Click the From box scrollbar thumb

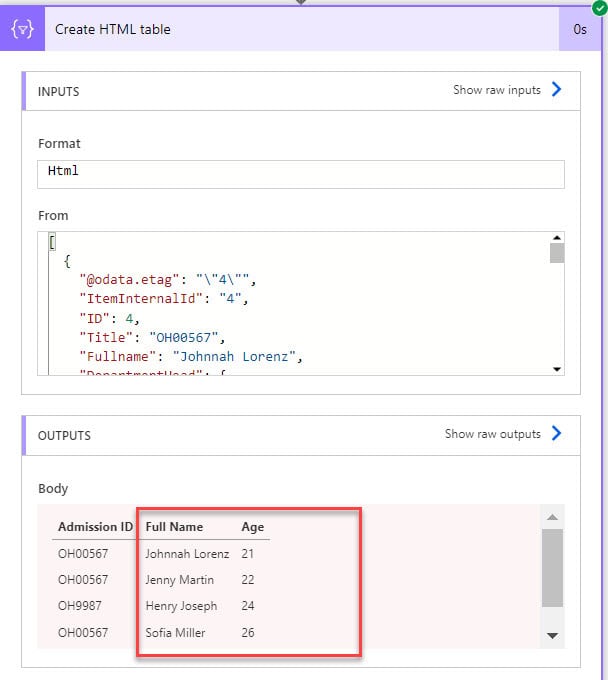pyautogui.click(x=557, y=253)
